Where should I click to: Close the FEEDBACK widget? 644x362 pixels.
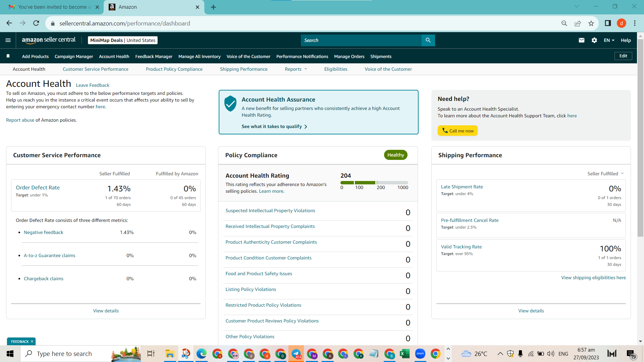[x=32, y=342]
